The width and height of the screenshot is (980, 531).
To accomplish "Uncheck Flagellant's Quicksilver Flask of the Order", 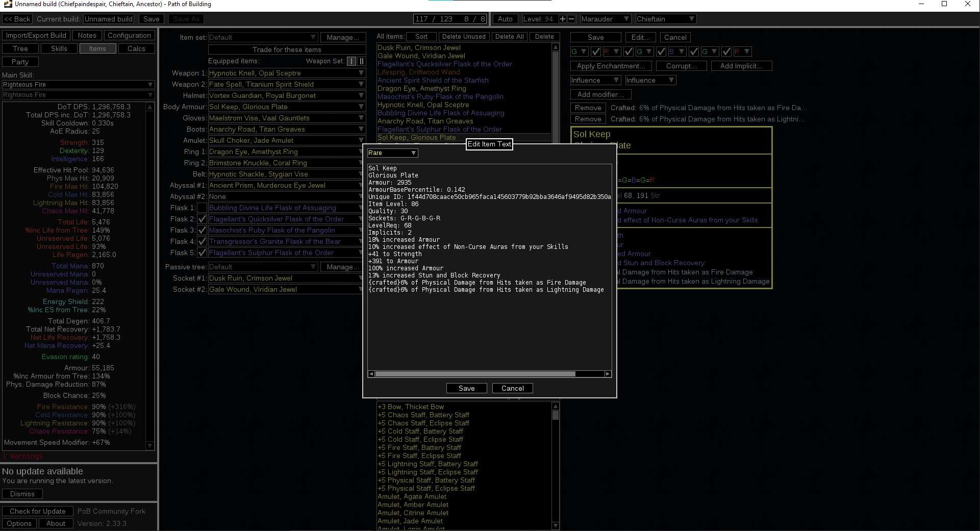I will tap(202, 219).
